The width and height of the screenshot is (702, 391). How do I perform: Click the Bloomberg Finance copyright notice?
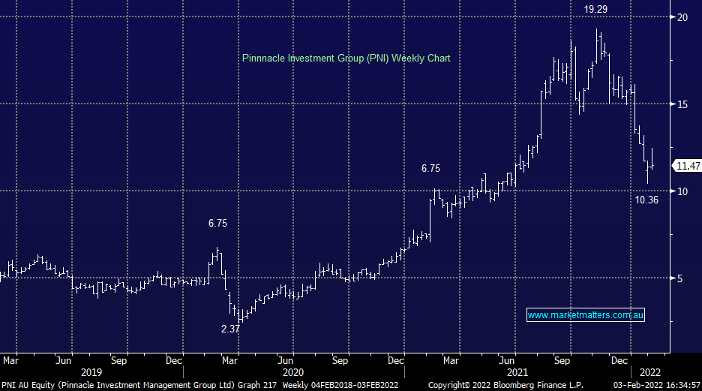505,385
